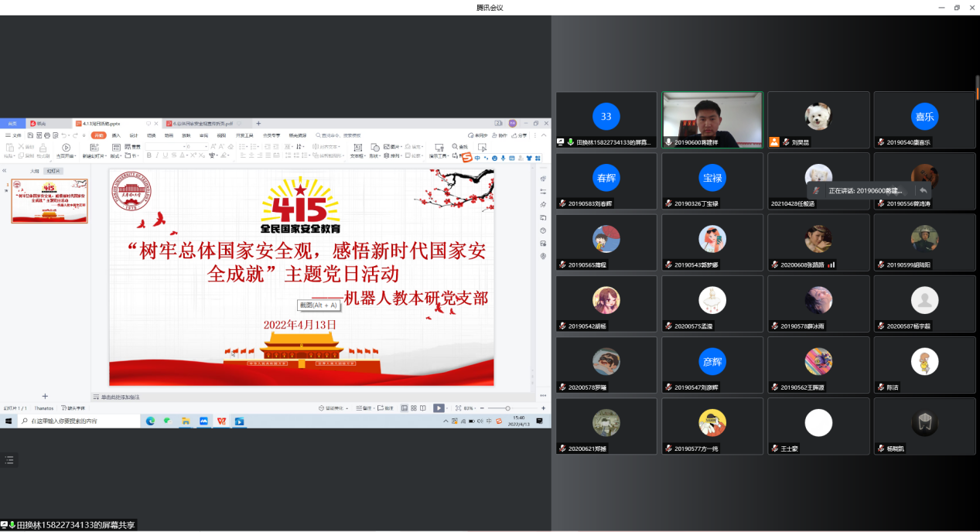Click the orange host badge on 刘昊昱's tile

pyautogui.click(x=773, y=142)
